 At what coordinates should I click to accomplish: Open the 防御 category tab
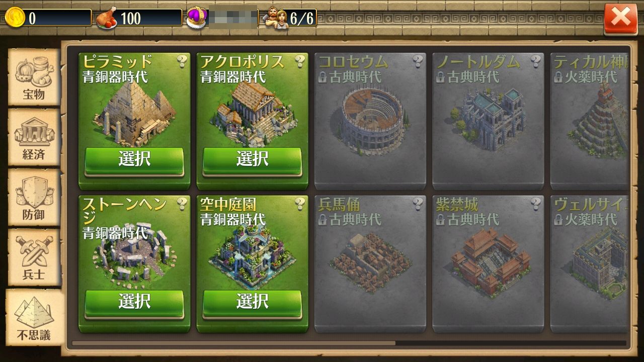coord(34,197)
